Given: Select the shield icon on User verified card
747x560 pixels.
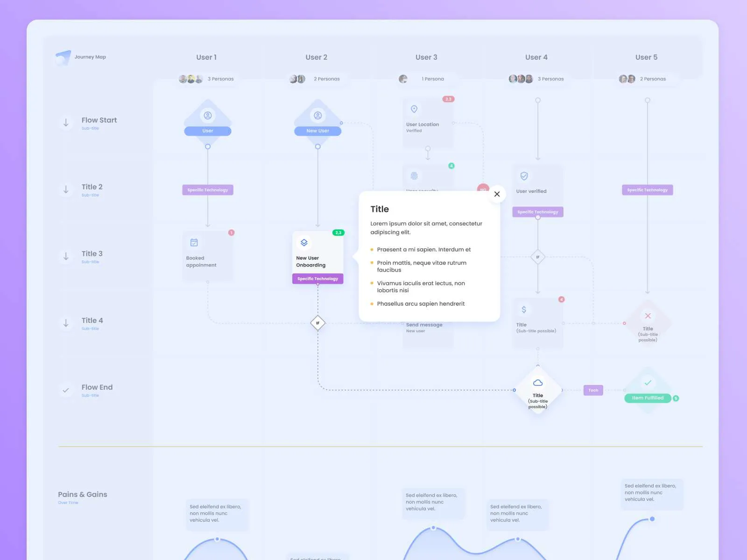Looking at the screenshot, I should (523, 176).
